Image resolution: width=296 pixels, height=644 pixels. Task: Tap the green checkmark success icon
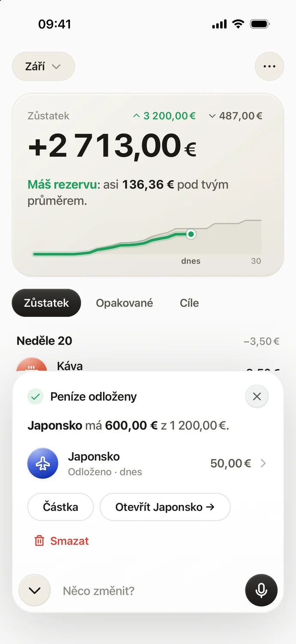pos(35,397)
